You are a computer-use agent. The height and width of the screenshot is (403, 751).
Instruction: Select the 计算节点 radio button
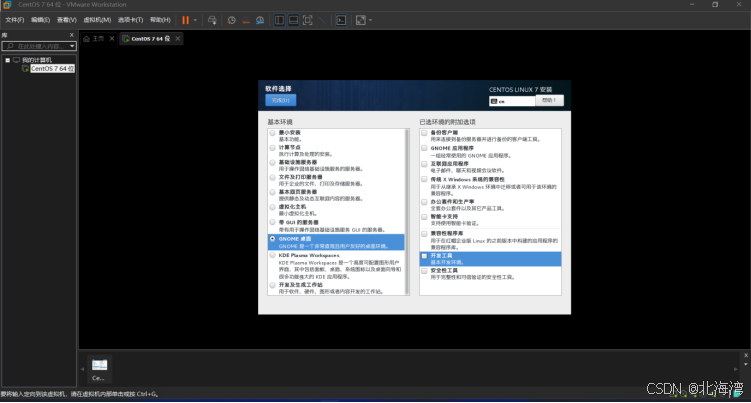[x=273, y=148]
